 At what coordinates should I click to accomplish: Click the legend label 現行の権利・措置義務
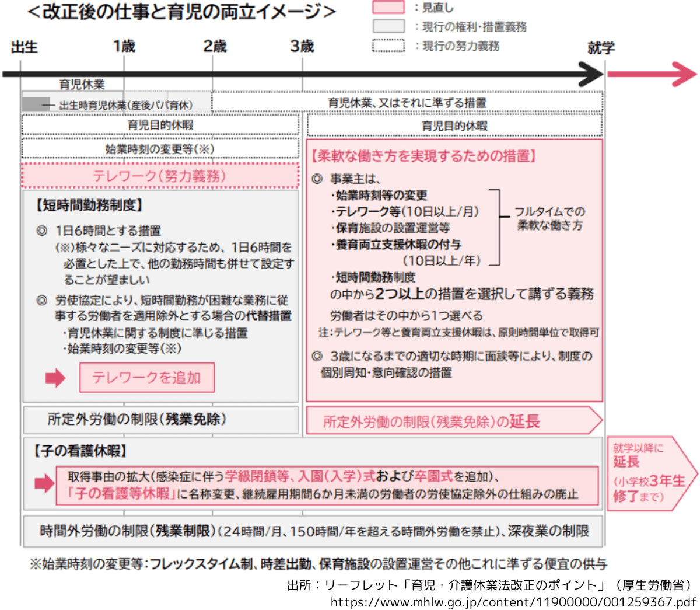tap(475, 27)
